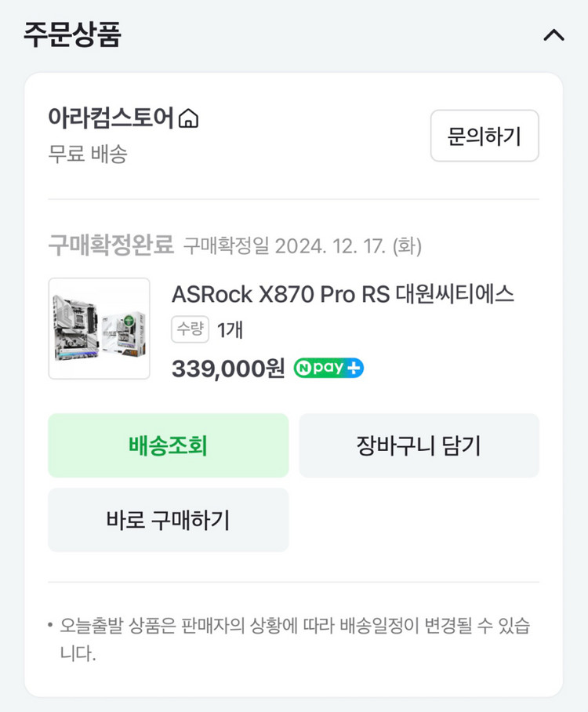The image size is (588, 712).
Task: Tap the Npay payment icon under the product name
Action: [x=329, y=367]
